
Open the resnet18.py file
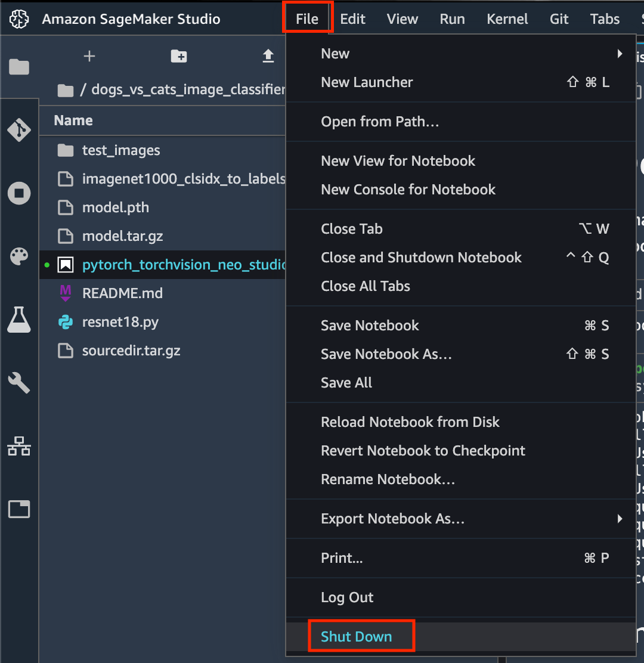120,322
